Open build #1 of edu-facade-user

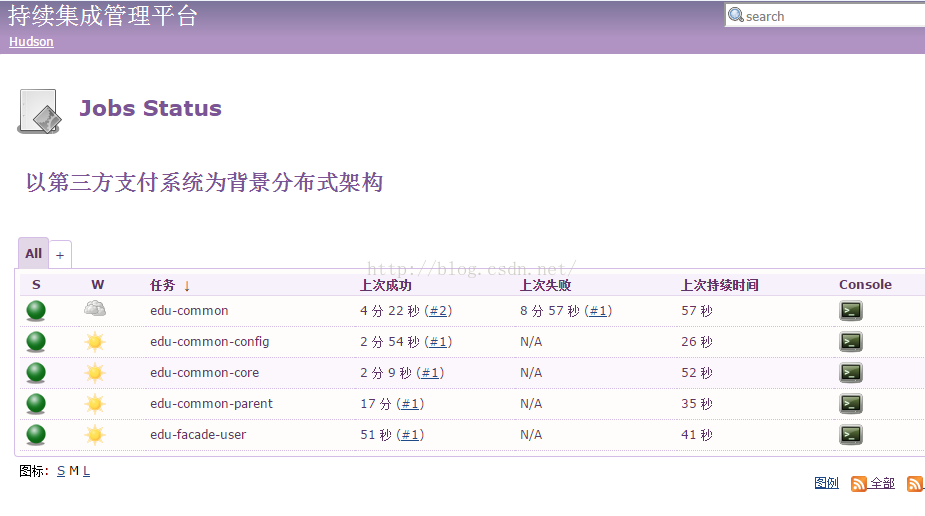(x=410, y=435)
